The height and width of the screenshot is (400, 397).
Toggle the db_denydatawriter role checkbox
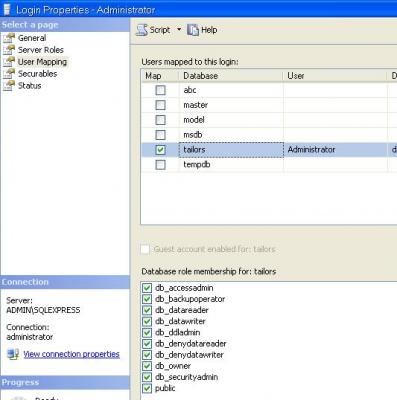(147, 355)
